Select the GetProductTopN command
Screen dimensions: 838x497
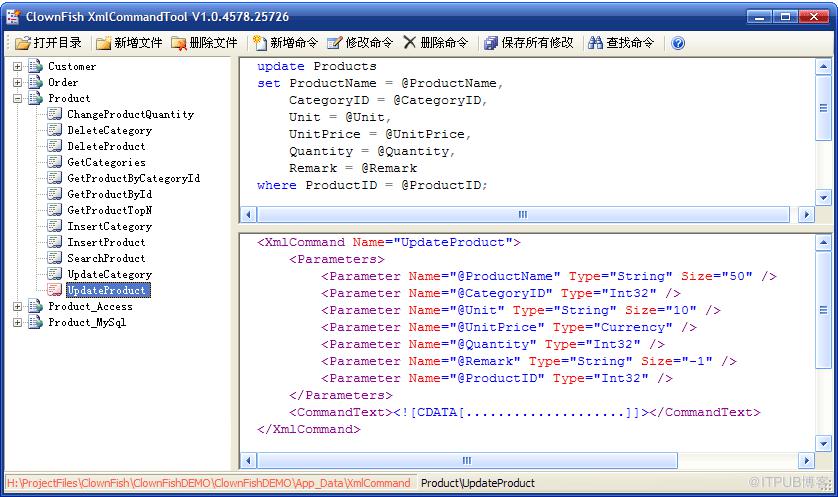110,211
